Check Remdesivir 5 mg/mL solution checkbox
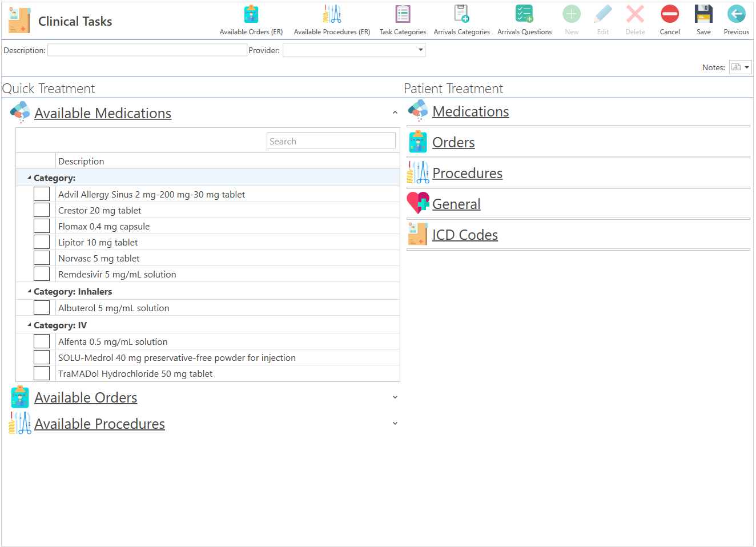The width and height of the screenshot is (756, 547). (x=42, y=274)
